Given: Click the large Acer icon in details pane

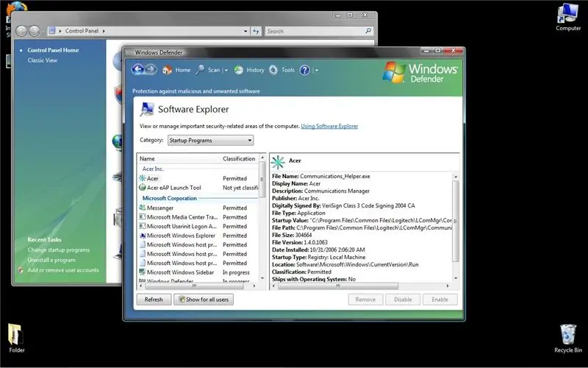Looking at the screenshot, I should tap(279, 162).
